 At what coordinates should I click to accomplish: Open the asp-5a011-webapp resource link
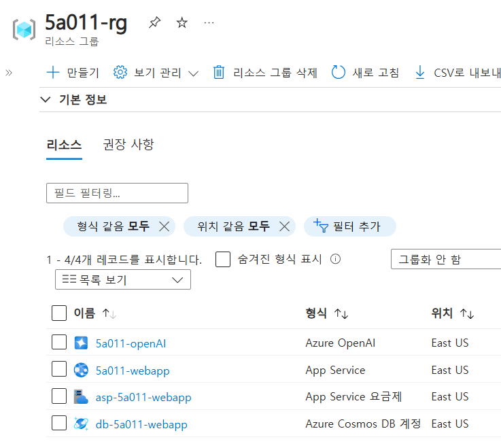click(x=143, y=398)
